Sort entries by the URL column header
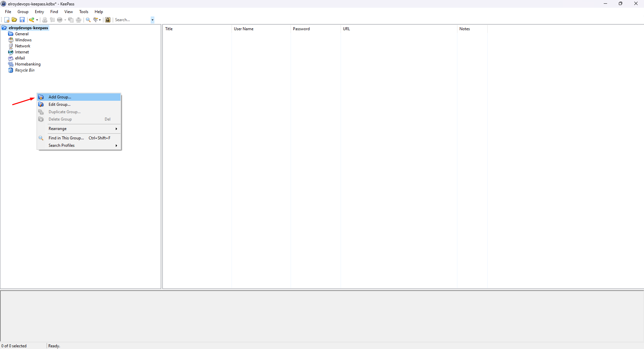Viewport: 644px width, 349px height. [399, 29]
